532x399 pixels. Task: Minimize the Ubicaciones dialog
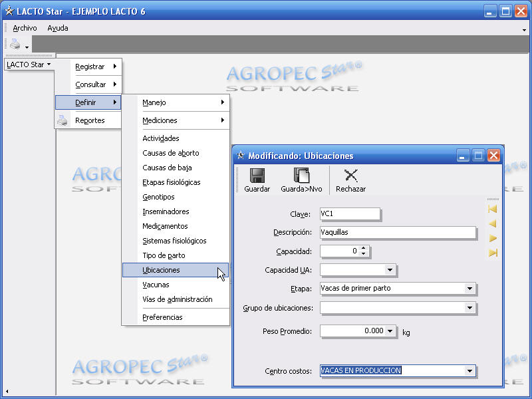(x=462, y=156)
